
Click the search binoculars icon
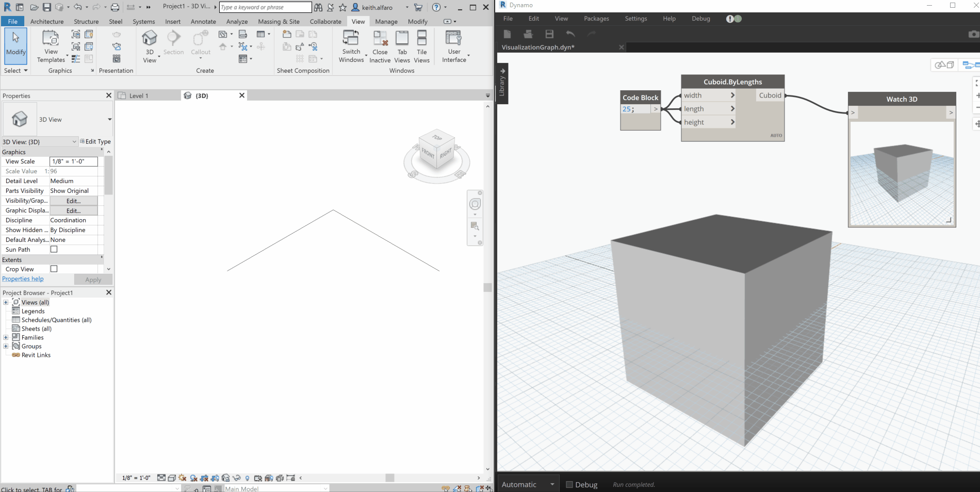point(318,7)
